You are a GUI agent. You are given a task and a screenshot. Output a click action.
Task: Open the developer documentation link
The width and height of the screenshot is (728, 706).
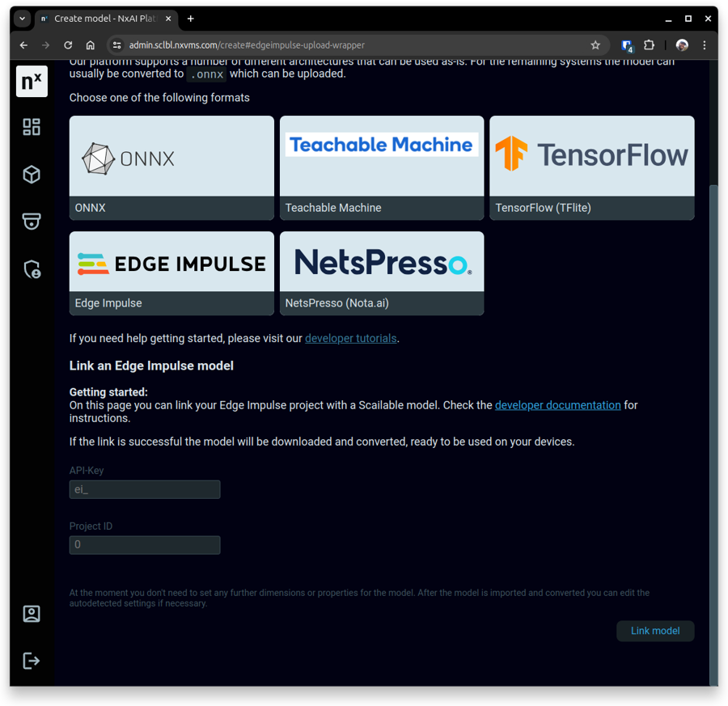coord(557,405)
